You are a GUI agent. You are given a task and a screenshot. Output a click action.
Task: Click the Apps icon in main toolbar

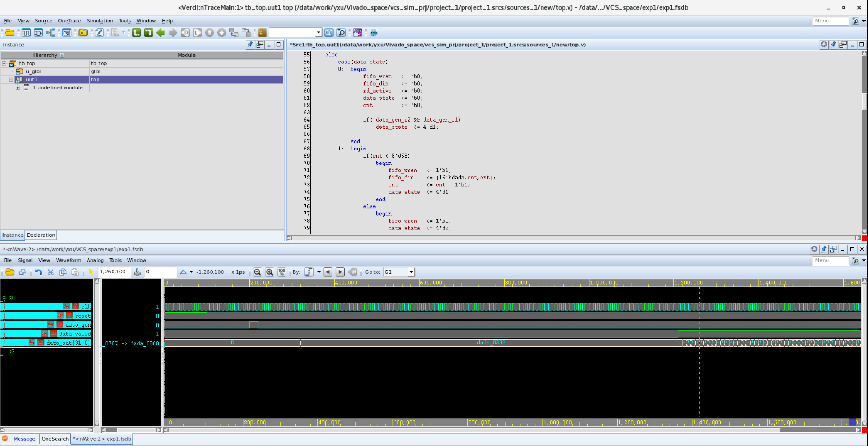point(357,33)
